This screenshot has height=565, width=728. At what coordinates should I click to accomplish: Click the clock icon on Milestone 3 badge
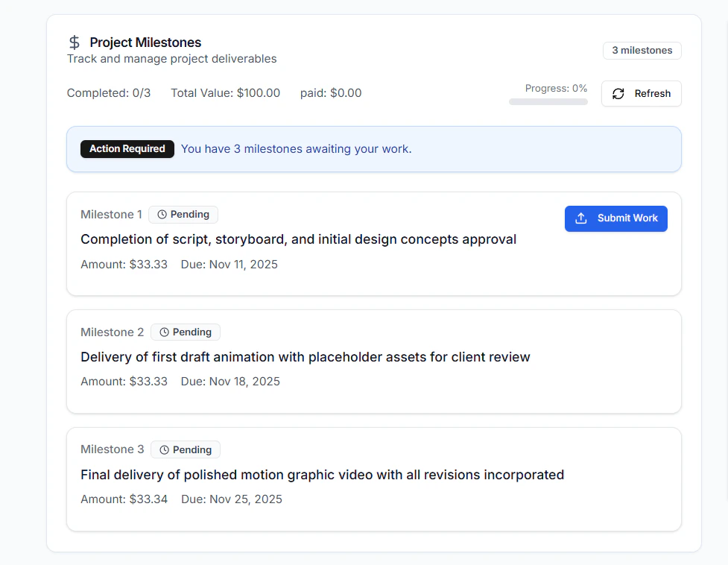pyautogui.click(x=165, y=450)
